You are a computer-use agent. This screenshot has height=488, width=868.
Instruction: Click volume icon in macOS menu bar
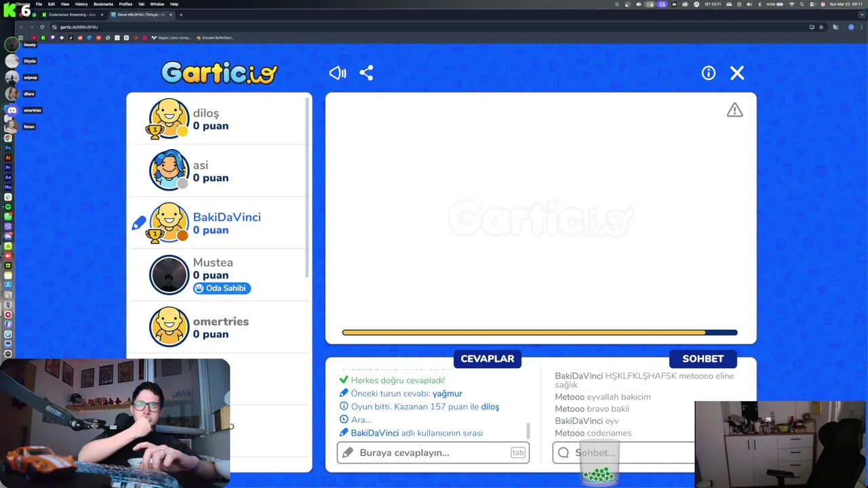tap(749, 4)
